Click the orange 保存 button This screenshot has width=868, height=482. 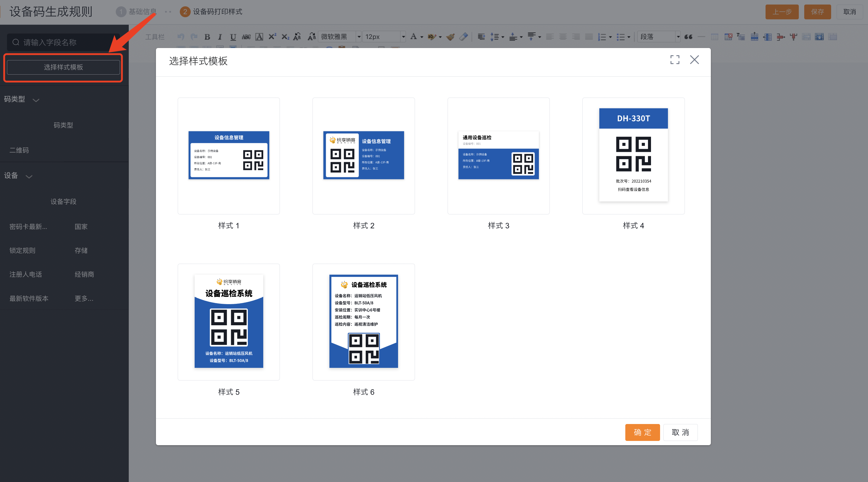pyautogui.click(x=817, y=12)
